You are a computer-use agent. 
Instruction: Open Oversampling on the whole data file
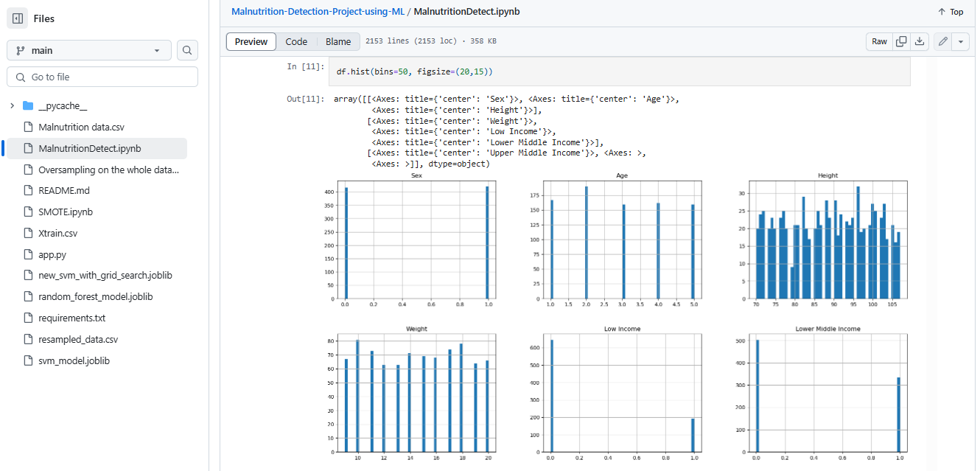108,170
